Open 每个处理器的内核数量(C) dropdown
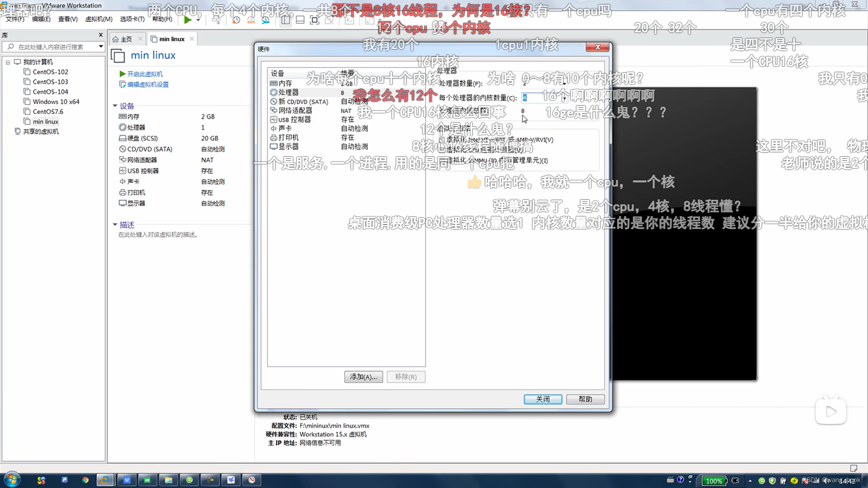Image resolution: width=868 pixels, height=488 pixels. click(564, 98)
